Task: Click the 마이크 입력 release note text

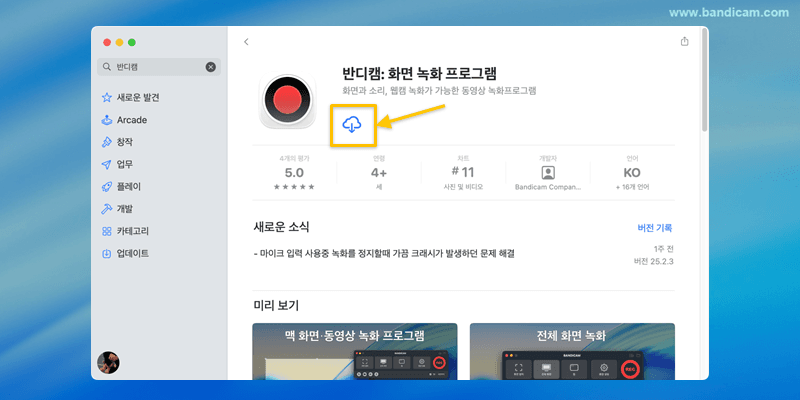Action: 384,253
